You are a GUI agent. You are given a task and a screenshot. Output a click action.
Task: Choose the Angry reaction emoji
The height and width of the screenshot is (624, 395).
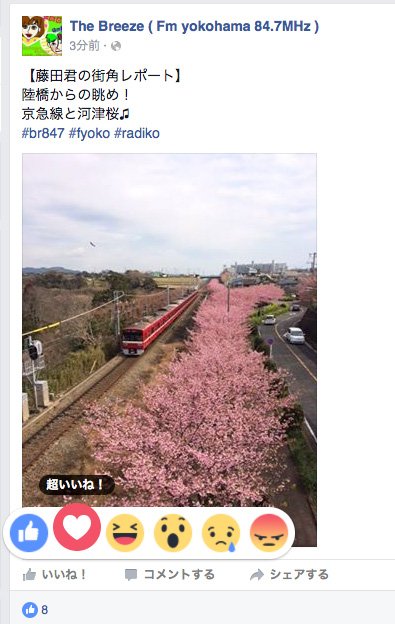(269, 533)
